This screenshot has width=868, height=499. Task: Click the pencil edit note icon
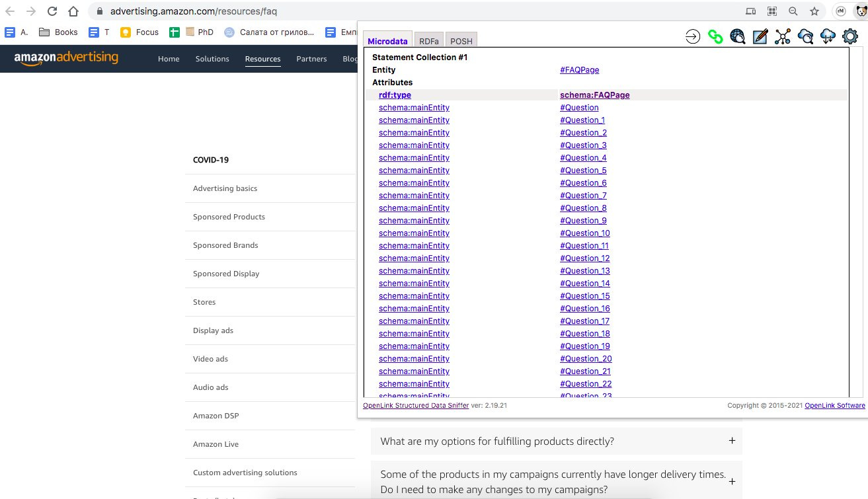pos(760,37)
